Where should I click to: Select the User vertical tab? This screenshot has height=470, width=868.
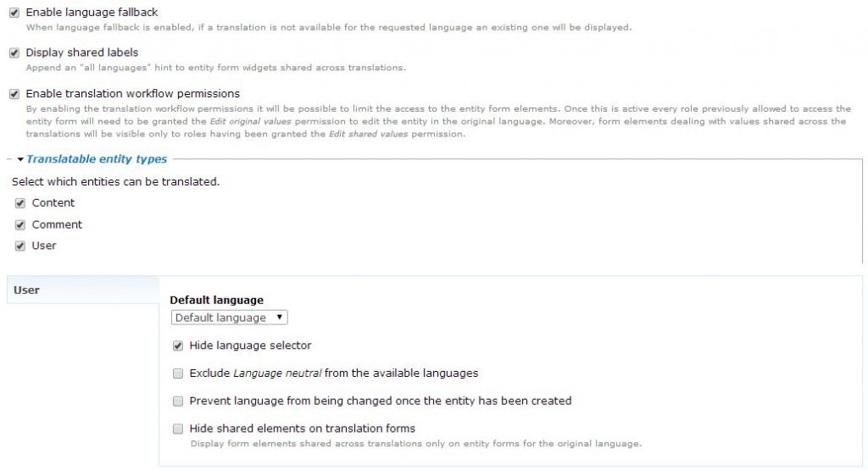click(x=27, y=290)
